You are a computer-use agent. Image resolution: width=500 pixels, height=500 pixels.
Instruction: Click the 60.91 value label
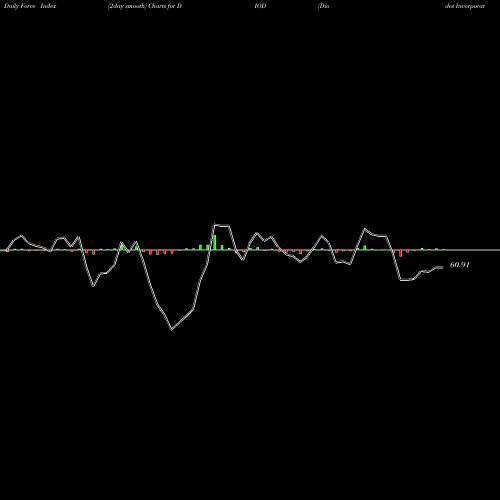460,265
